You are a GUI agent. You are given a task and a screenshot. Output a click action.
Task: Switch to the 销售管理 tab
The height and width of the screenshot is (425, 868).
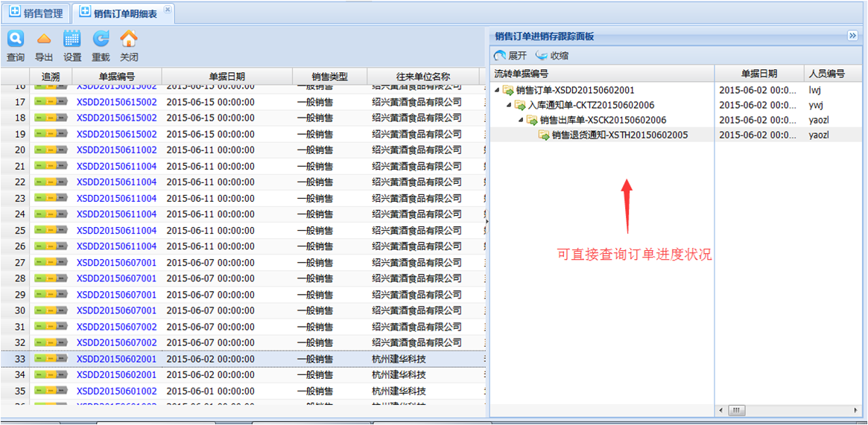36,13
